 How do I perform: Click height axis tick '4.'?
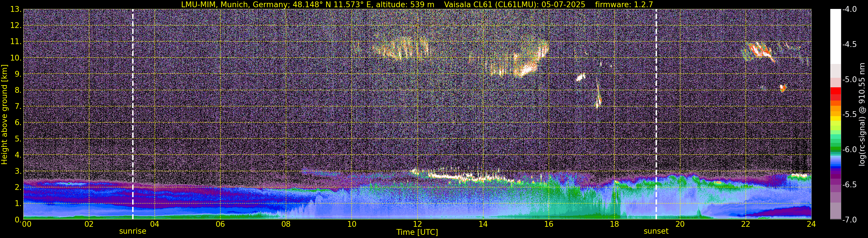(18, 155)
